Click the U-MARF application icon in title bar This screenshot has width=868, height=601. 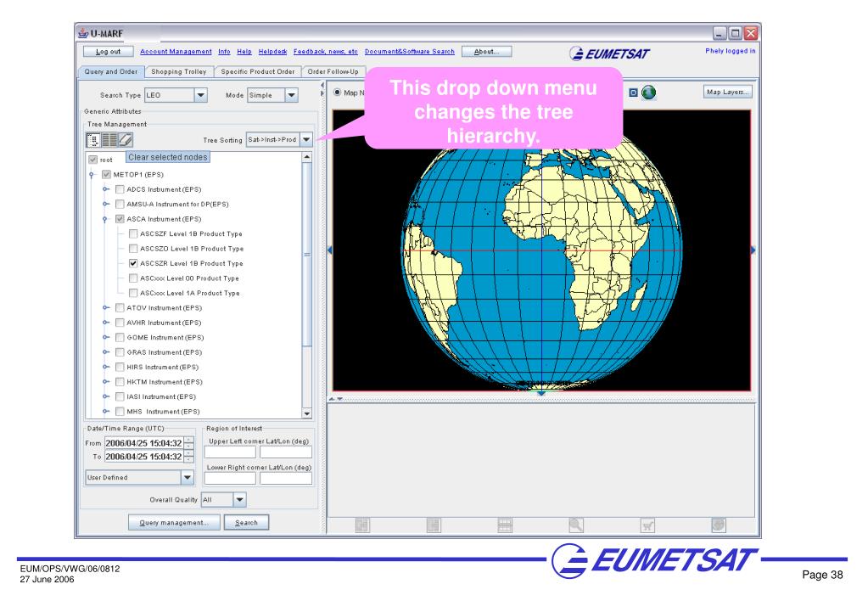click(84, 33)
